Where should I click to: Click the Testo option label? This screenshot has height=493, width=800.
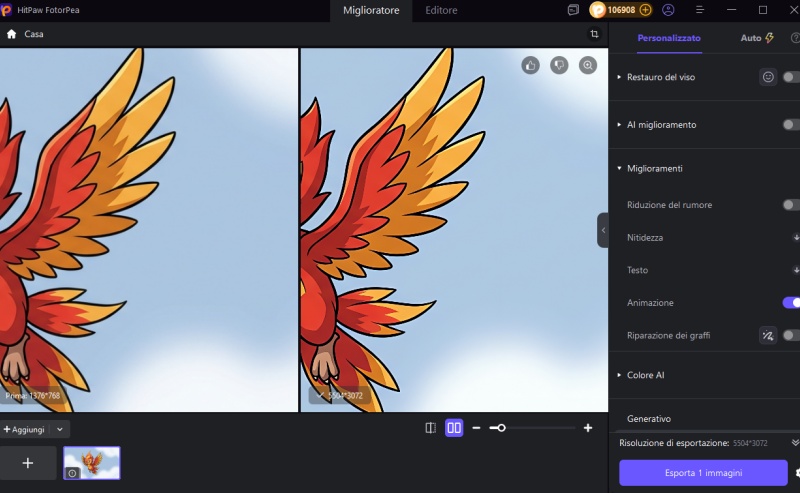click(637, 270)
